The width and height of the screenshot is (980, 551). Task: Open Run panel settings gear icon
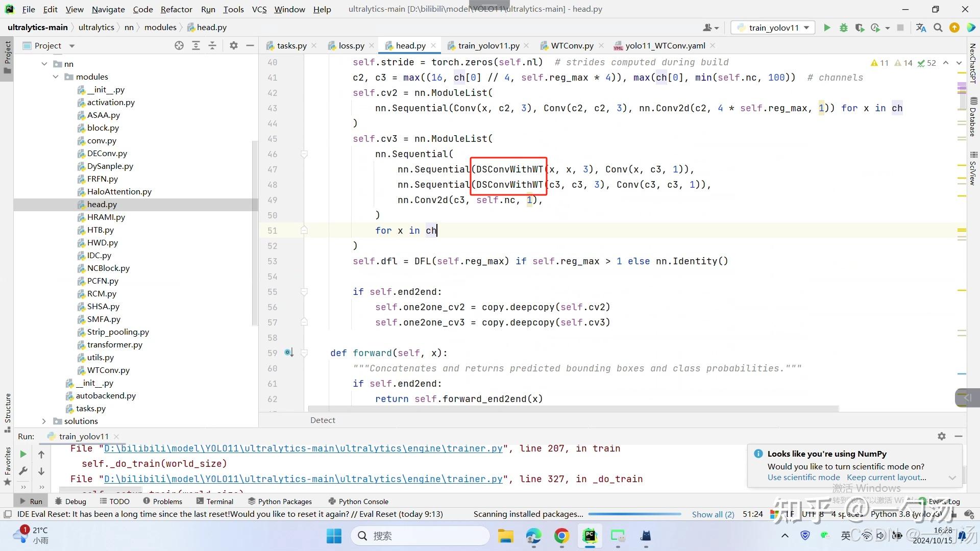[x=941, y=436]
